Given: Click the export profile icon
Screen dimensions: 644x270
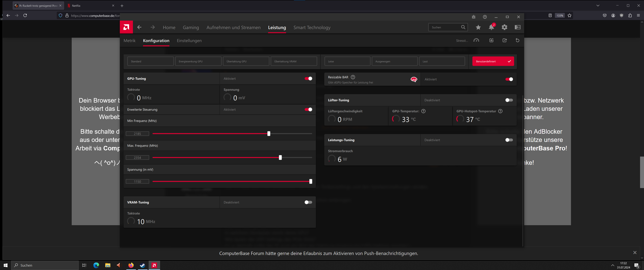Looking at the screenshot, I should [505, 40].
